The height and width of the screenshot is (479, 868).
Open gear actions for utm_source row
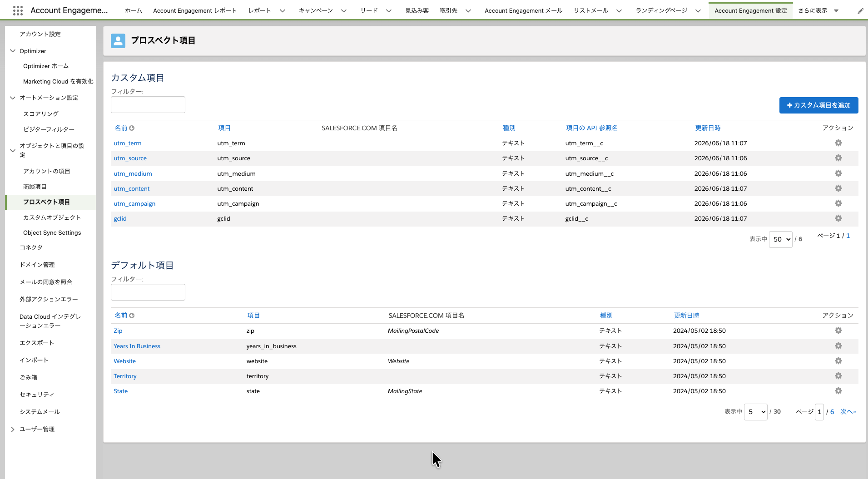pyautogui.click(x=838, y=158)
